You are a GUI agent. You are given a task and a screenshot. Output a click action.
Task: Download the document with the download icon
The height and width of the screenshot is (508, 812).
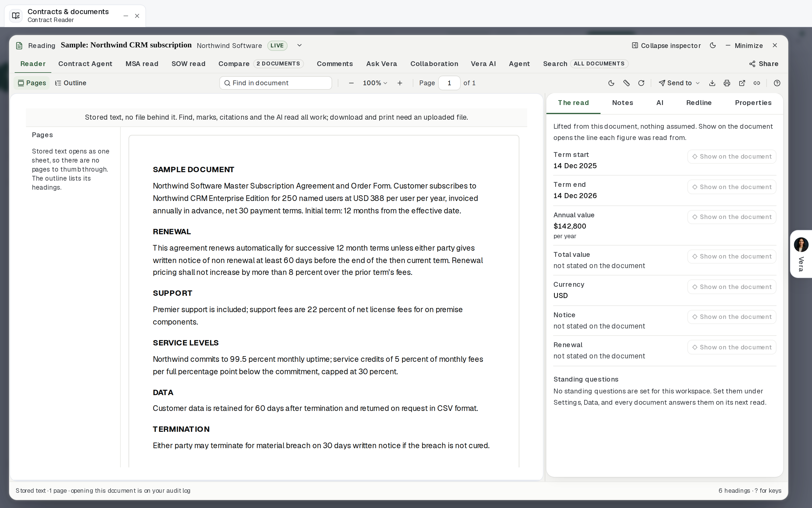712,83
